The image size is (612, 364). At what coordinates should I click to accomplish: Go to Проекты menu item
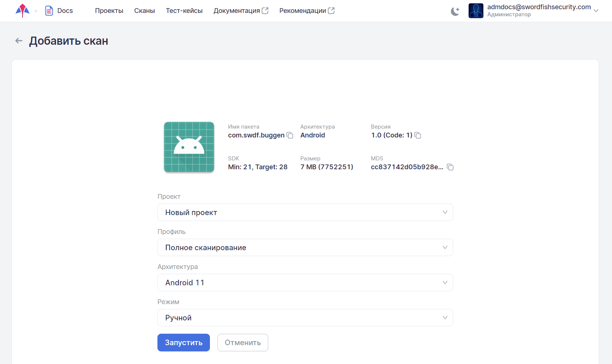coord(109,11)
